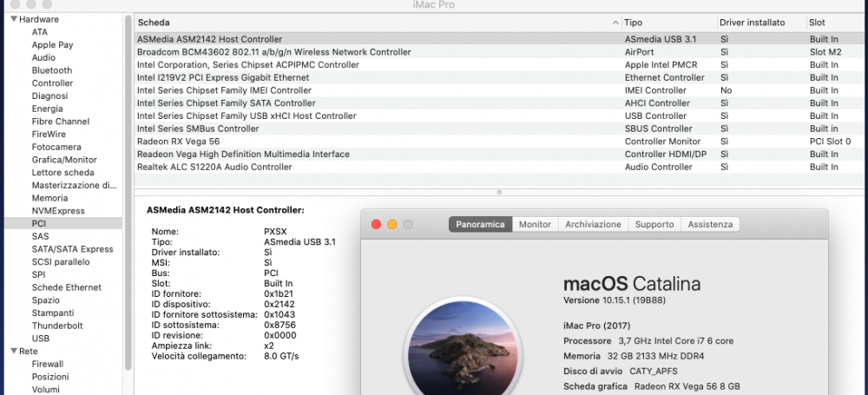Select FireWire in sidebar
Image resolution: width=868 pixels, height=395 pixels.
pyautogui.click(x=48, y=134)
